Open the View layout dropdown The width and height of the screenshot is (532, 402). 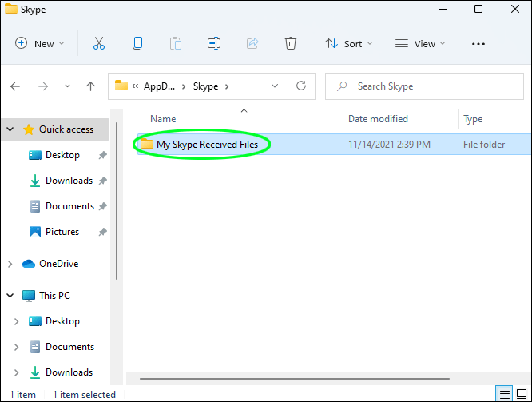click(420, 43)
